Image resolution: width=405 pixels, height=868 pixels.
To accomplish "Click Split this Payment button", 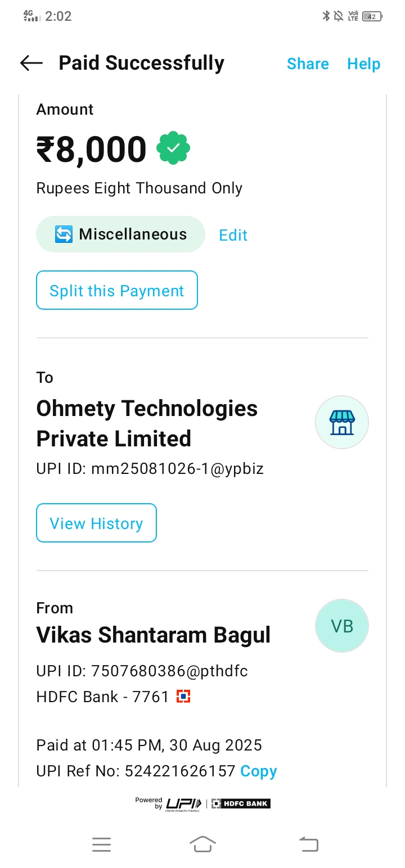I will coord(117,291).
